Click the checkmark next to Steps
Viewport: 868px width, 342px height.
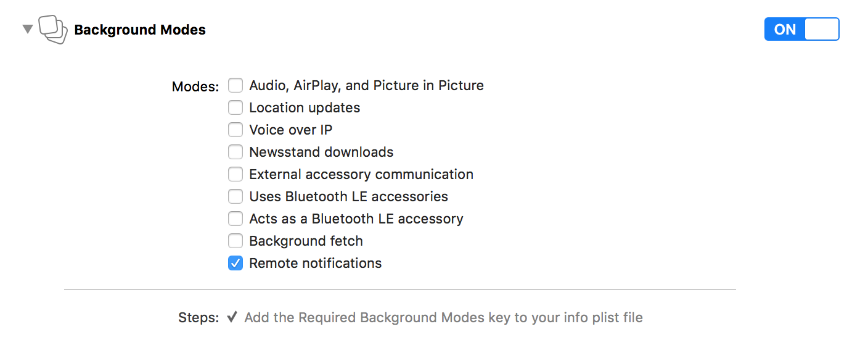(232, 317)
